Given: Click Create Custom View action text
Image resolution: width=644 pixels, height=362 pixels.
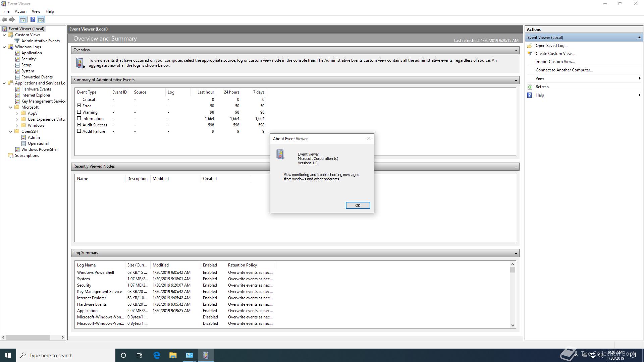Looking at the screenshot, I should pos(555,54).
